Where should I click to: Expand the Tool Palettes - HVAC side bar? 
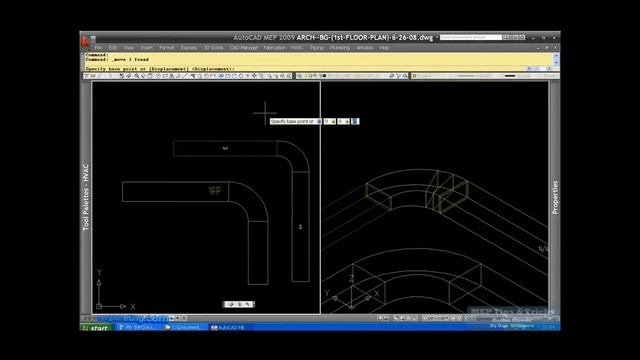point(86,198)
